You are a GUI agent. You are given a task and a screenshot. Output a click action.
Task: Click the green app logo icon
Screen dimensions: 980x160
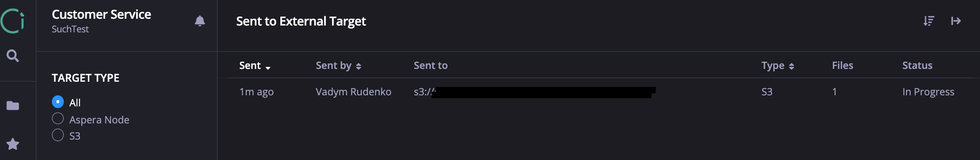(12, 21)
